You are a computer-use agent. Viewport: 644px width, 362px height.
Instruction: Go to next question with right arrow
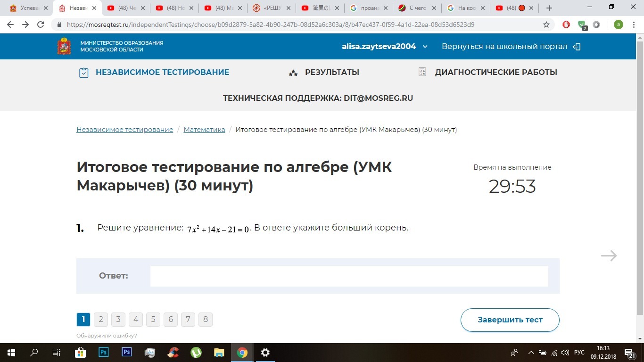609,256
